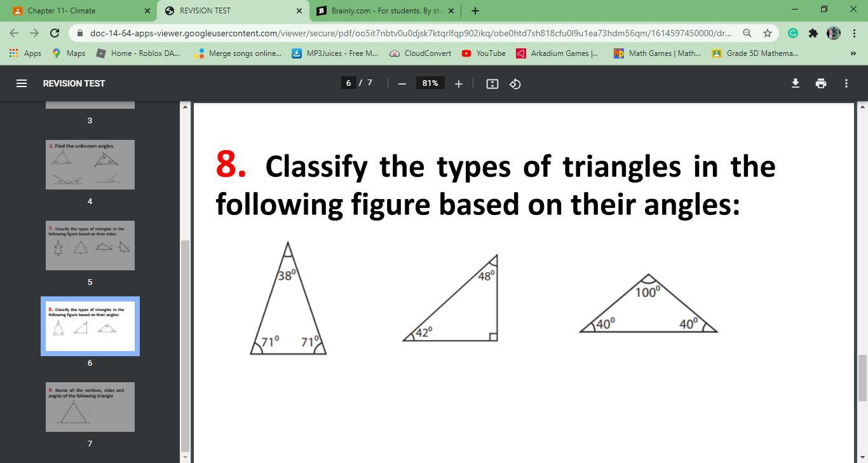Open the browser zoom magnifier icon
868x463 pixels.
pyautogui.click(x=747, y=33)
